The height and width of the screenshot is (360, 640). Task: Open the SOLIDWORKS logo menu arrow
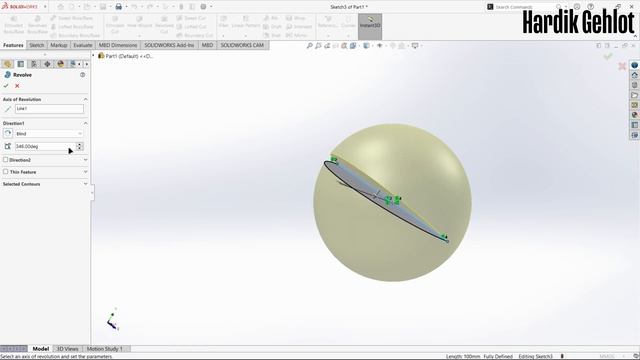point(45,7)
